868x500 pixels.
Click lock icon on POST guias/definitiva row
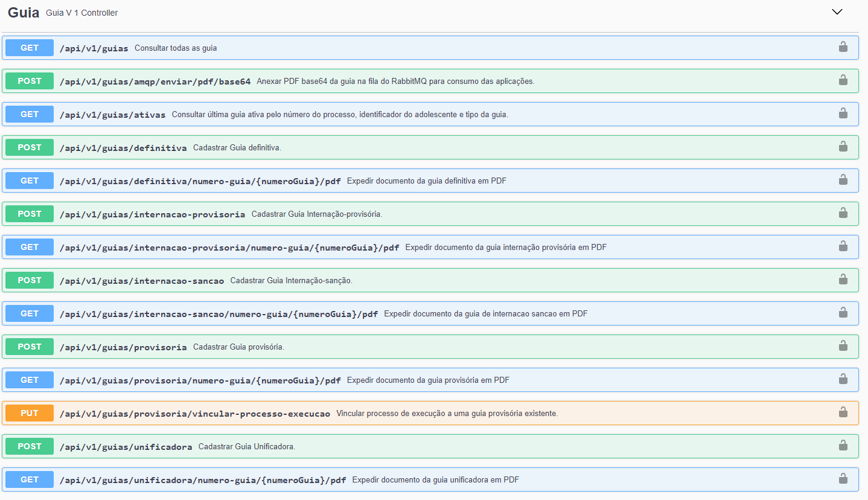pyautogui.click(x=843, y=147)
